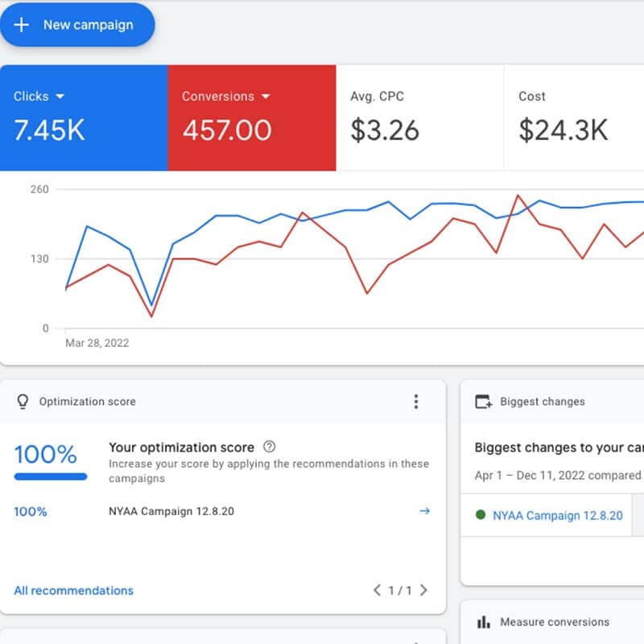Image resolution: width=644 pixels, height=644 pixels.
Task: Go to previous recommendations page chevron
Action: [x=377, y=590]
